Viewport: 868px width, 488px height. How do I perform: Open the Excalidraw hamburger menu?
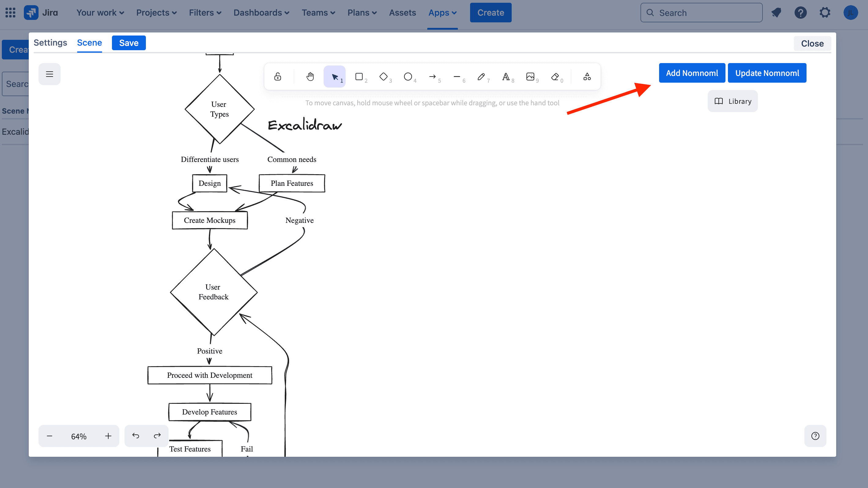(x=50, y=74)
